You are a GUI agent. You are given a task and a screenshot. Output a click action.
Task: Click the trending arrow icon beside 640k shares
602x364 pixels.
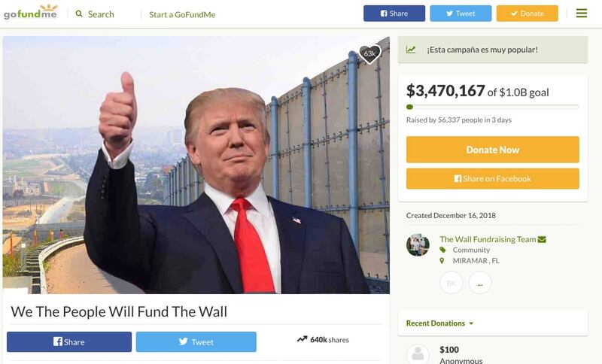303,339
